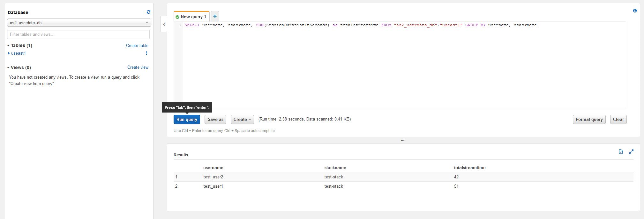The image size is (644, 219).
Task: Click the Create table link
Action: [137, 45]
